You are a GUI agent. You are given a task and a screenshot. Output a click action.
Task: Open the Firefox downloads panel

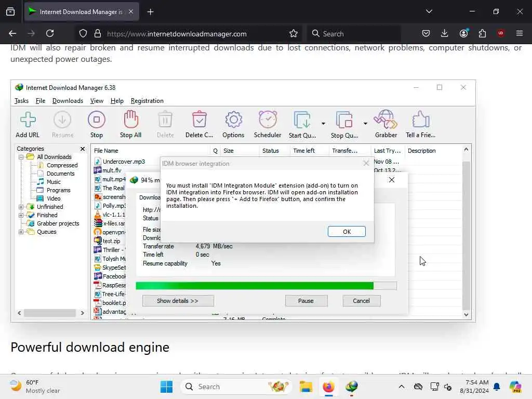445,33
